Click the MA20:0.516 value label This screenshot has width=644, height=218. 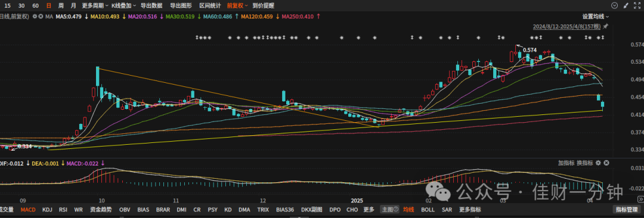[143, 17]
